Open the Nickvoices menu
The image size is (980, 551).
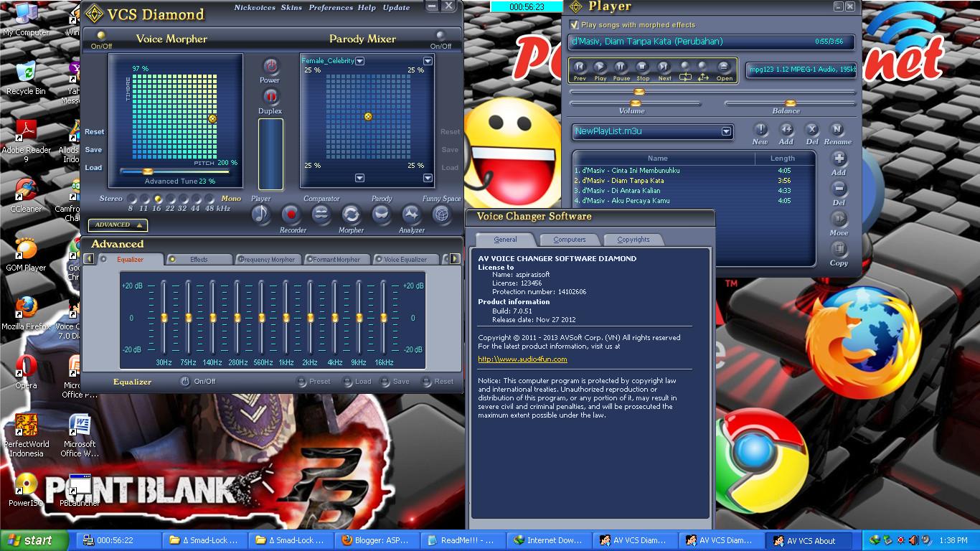(x=254, y=8)
